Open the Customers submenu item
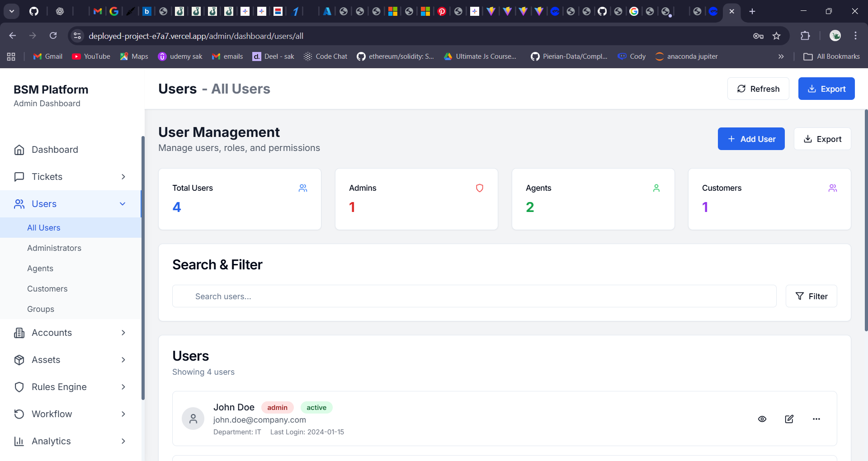868x461 pixels. tap(71, 289)
